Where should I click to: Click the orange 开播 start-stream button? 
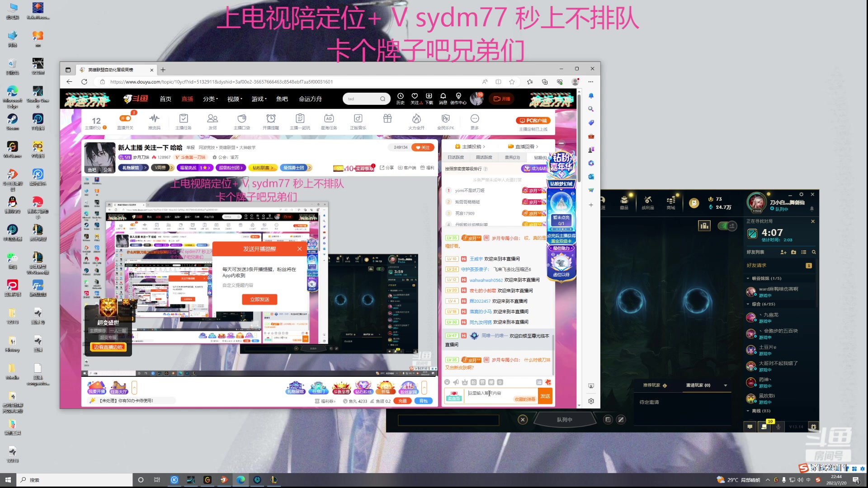(502, 99)
